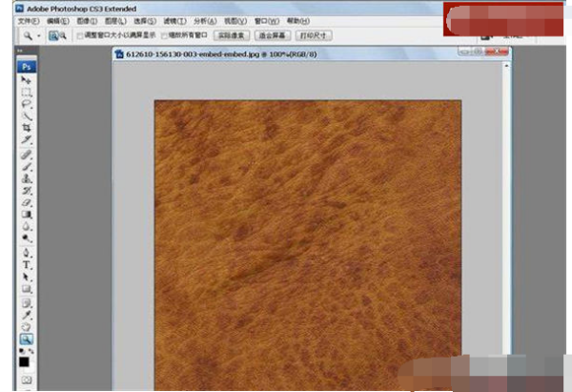Click the document window title bar
This screenshot has width=572, height=392.
point(312,54)
